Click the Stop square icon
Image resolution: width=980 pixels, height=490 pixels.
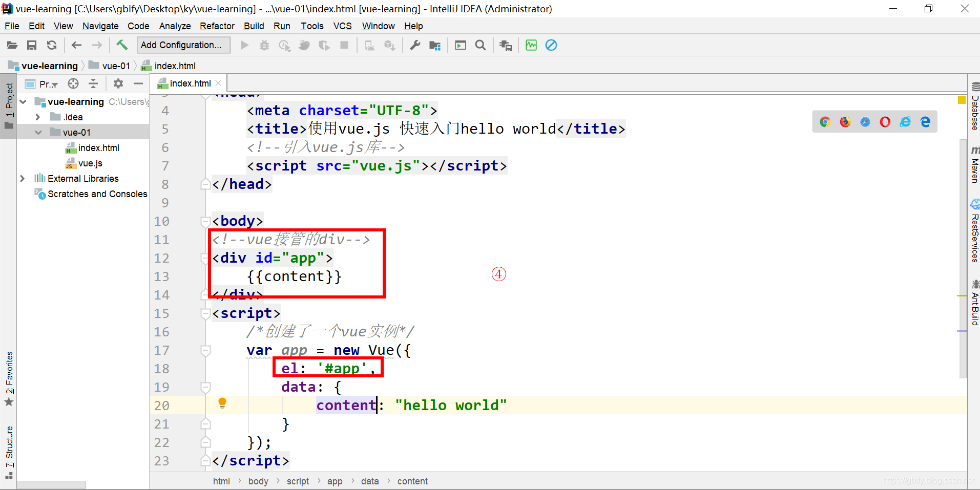click(344, 45)
